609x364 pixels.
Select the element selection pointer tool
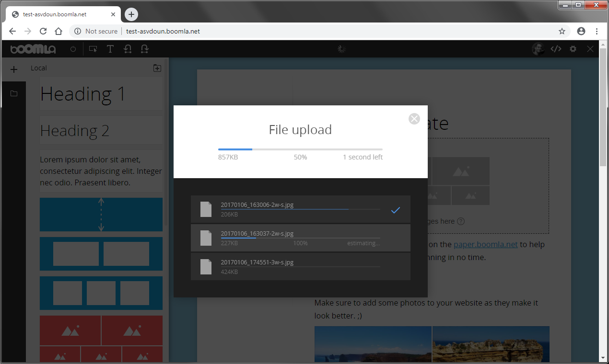coord(93,49)
